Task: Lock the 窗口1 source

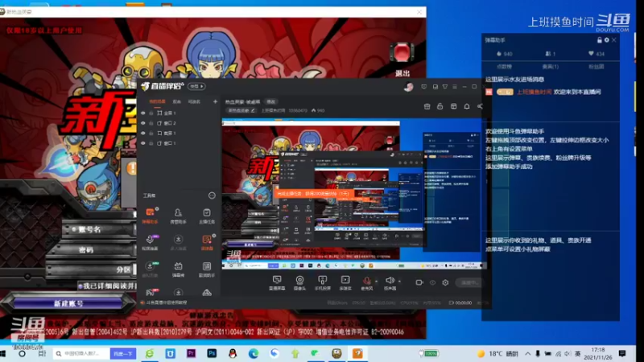Action: point(151,143)
